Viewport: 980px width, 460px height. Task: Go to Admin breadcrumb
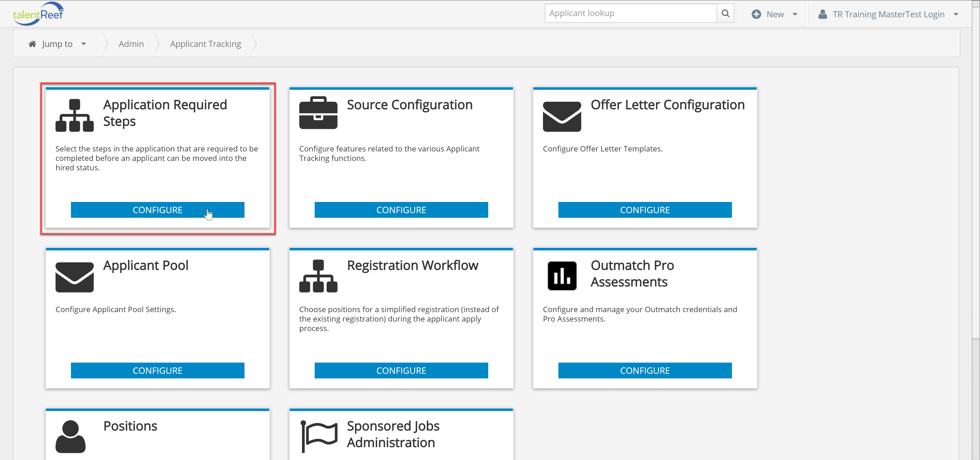click(131, 44)
